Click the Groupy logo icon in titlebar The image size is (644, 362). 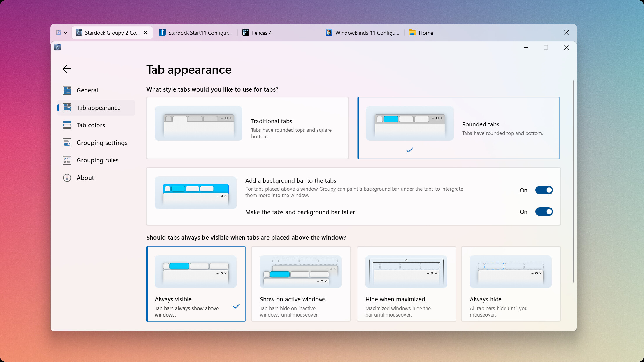pyautogui.click(x=57, y=47)
